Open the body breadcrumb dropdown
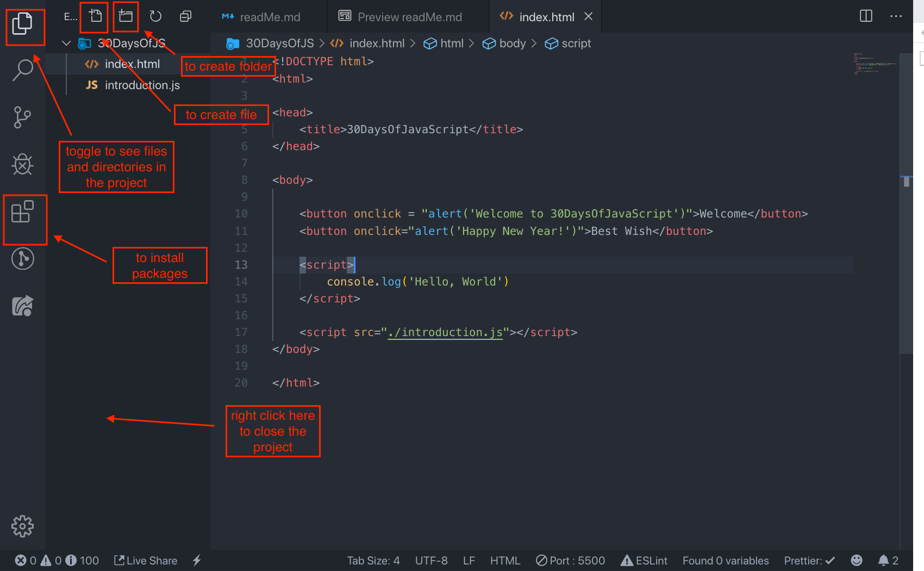The image size is (924, 571). [x=512, y=43]
